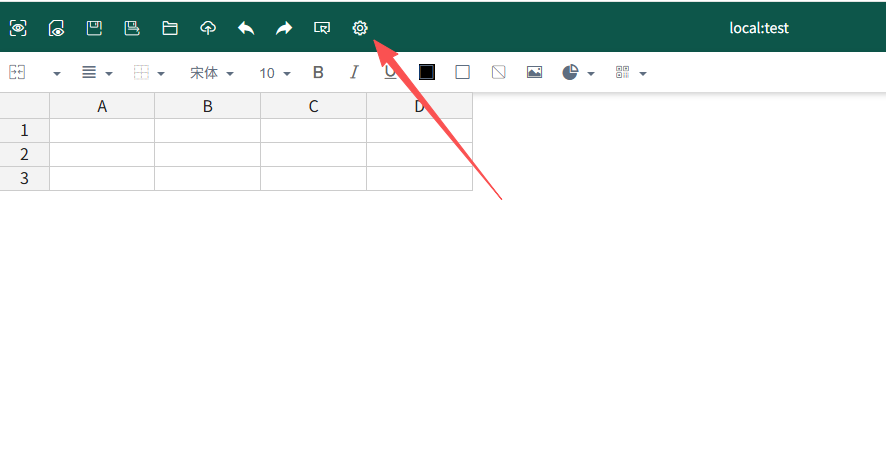
Task: Click the settings gear icon
Action: point(360,28)
